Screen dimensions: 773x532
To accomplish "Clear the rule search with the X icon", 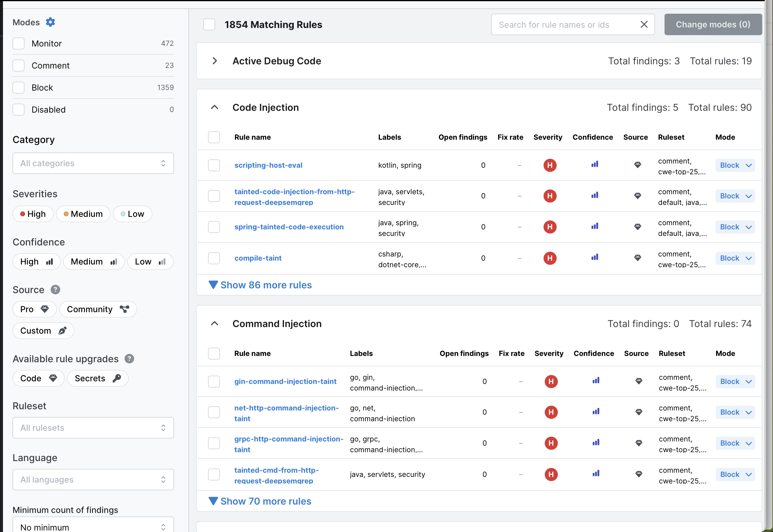I will [x=644, y=24].
